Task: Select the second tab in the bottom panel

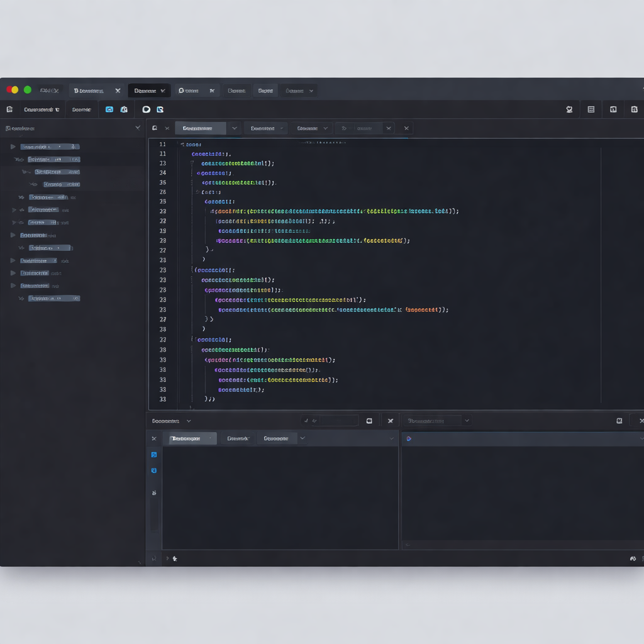Action: (238, 438)
